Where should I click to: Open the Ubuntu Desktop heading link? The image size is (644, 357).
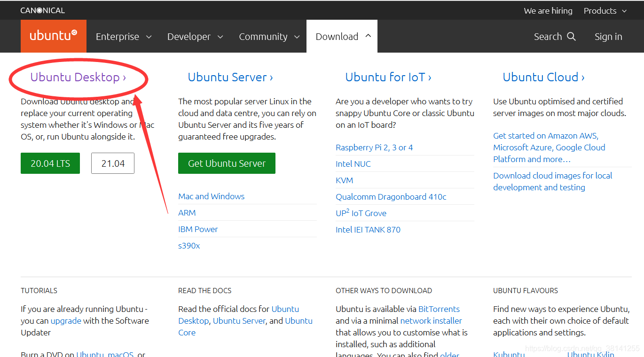coord(78,77)
